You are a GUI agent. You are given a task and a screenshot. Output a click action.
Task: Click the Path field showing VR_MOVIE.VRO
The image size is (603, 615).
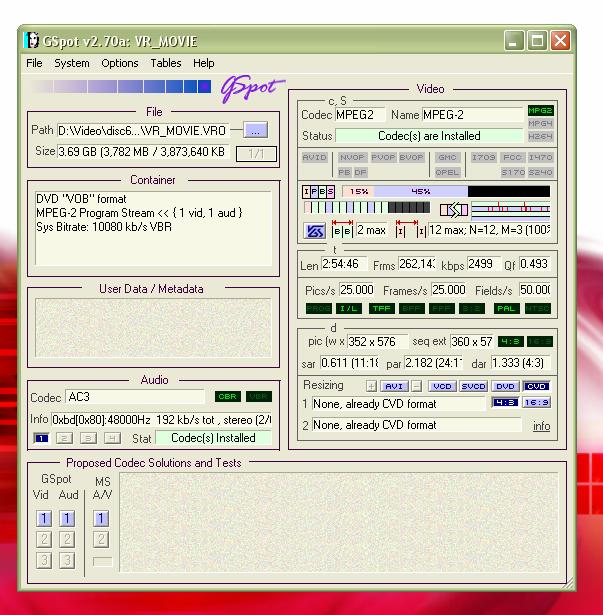pyautogui.click(x=143, y=131)
